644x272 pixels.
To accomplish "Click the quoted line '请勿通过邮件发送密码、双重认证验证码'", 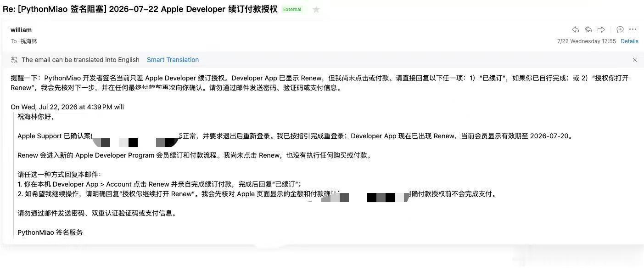I will 97,213.
